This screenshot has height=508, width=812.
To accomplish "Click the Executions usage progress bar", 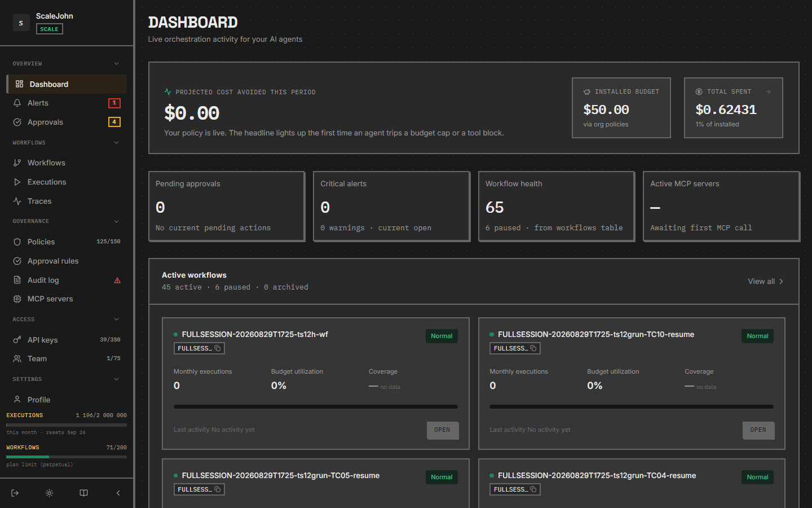I will (x=67, y=424).
